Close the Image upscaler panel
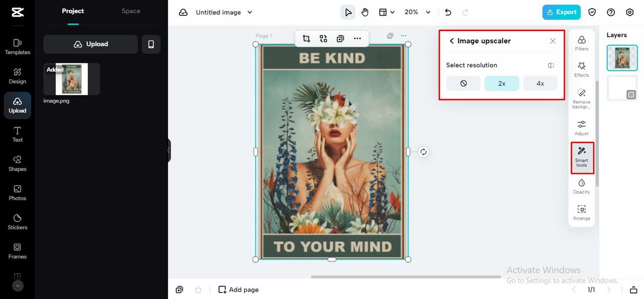The width and height of the screenshot is (644, 299). coord(553,41)
